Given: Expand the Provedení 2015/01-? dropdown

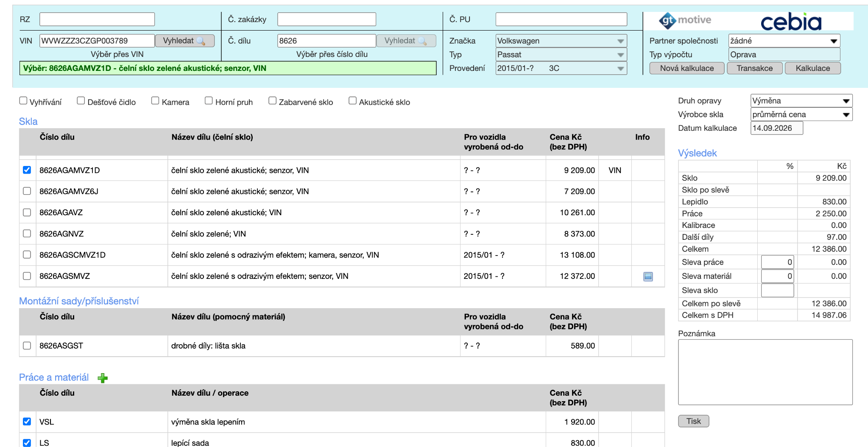Looking at the screenshot, I should click(x=561, y=68).
